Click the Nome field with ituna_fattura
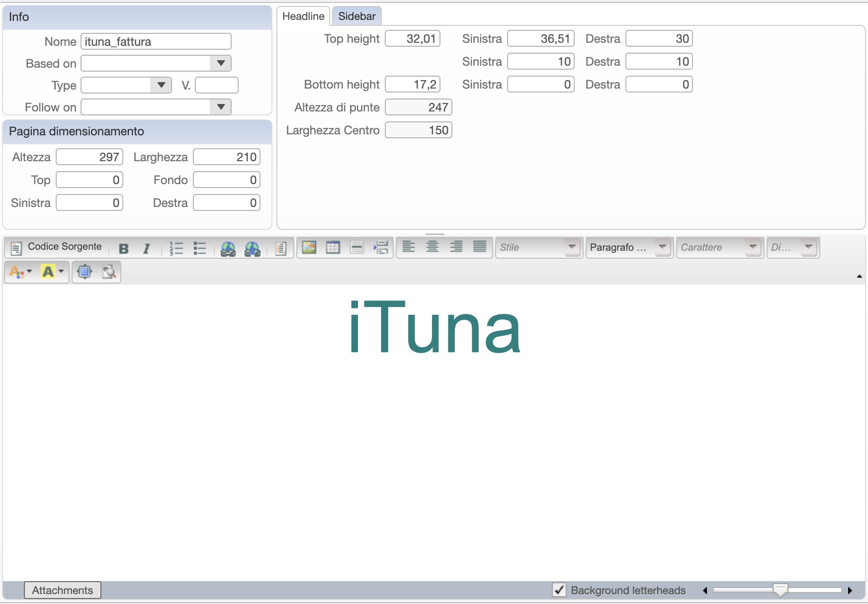The width and height of the screenshot is (868, 604). [x=156, y=41]
